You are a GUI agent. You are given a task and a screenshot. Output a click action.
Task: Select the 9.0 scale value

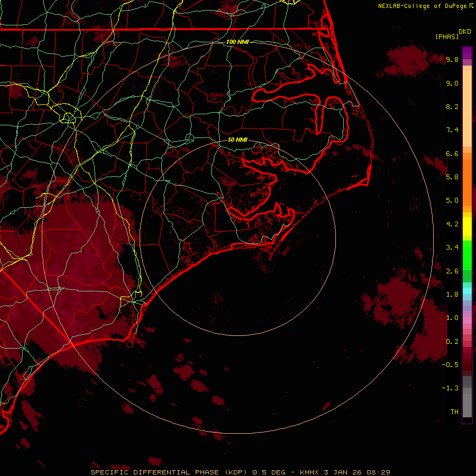(452, 83)
